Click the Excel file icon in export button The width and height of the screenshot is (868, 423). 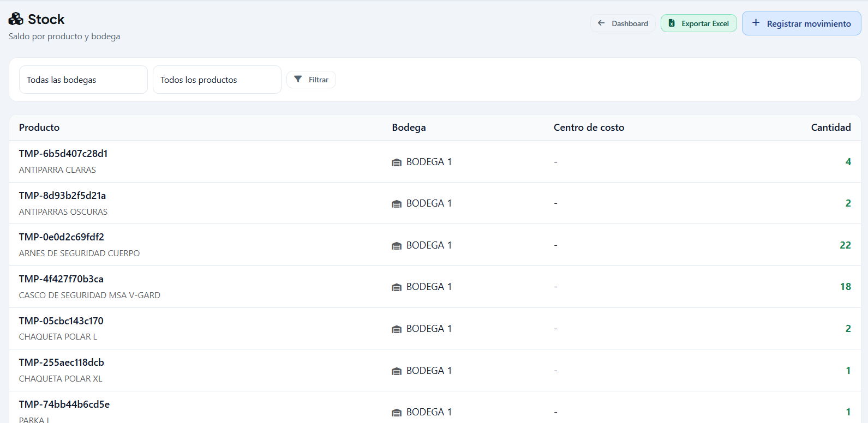pyautogui.click(x=672, y=23)
